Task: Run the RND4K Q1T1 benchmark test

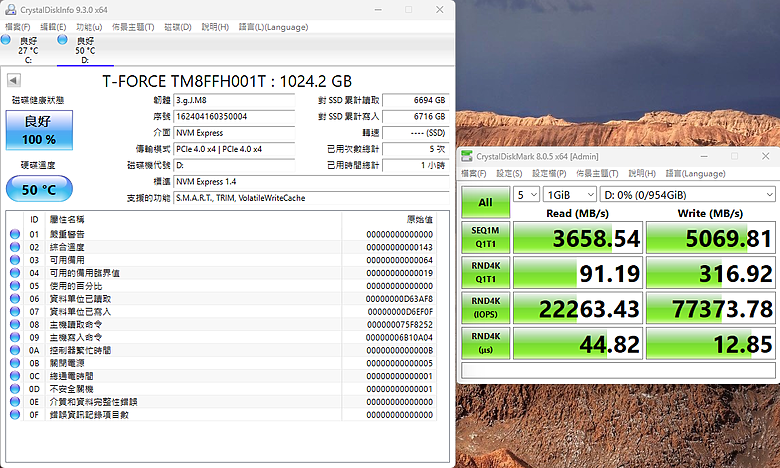Action: pyautogui.click(x=486, y=273)
